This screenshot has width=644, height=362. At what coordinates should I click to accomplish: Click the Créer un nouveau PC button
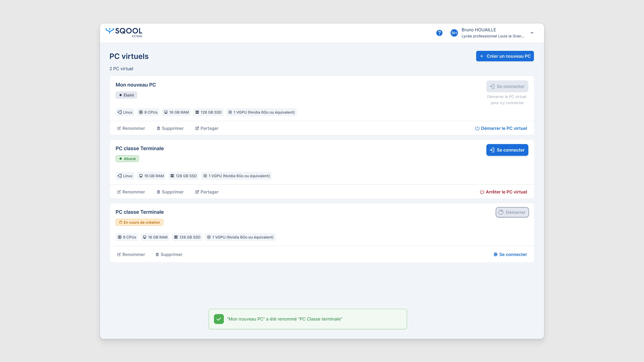(x=505, y=56)
